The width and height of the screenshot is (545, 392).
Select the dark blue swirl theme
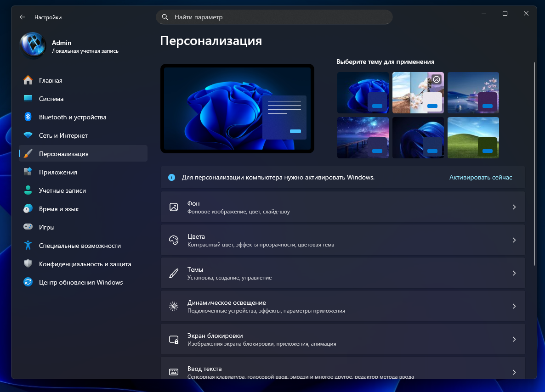418,138
